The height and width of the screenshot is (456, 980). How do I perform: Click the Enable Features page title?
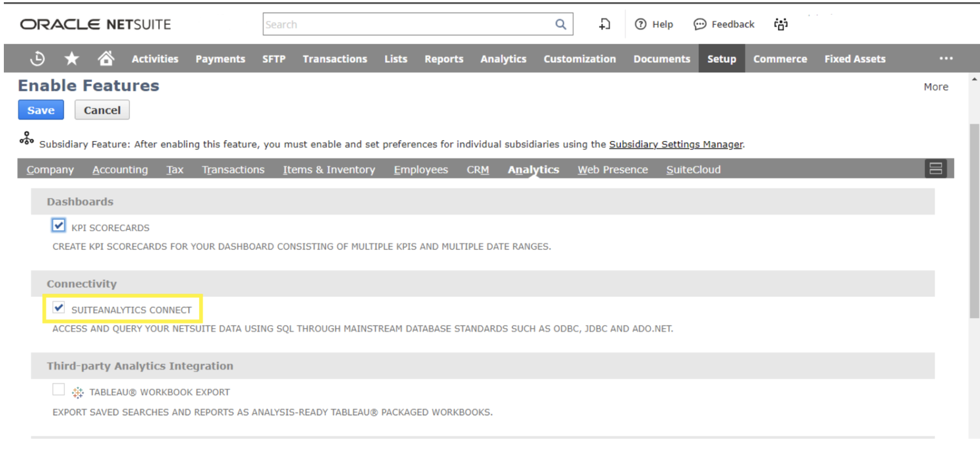click(x=88, y=85)
